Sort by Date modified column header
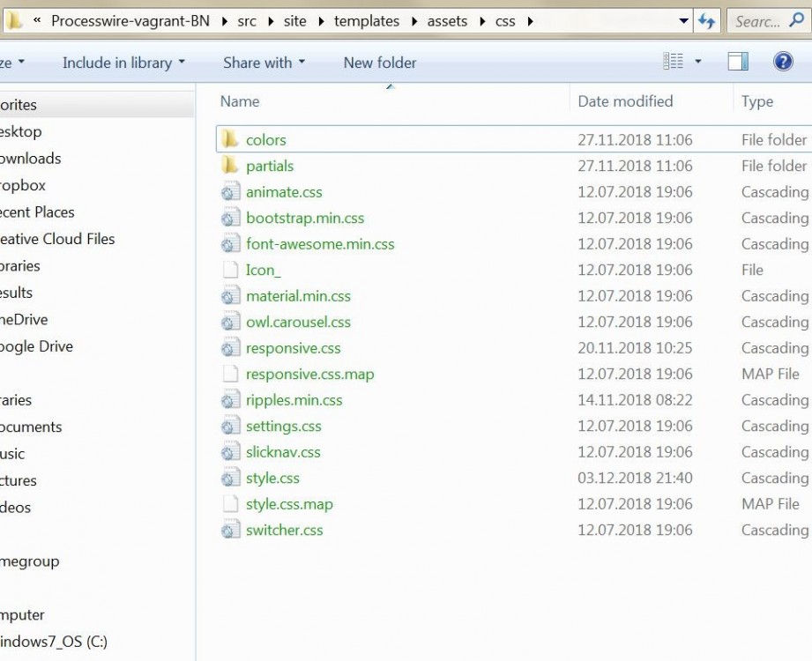 (625, 101)
